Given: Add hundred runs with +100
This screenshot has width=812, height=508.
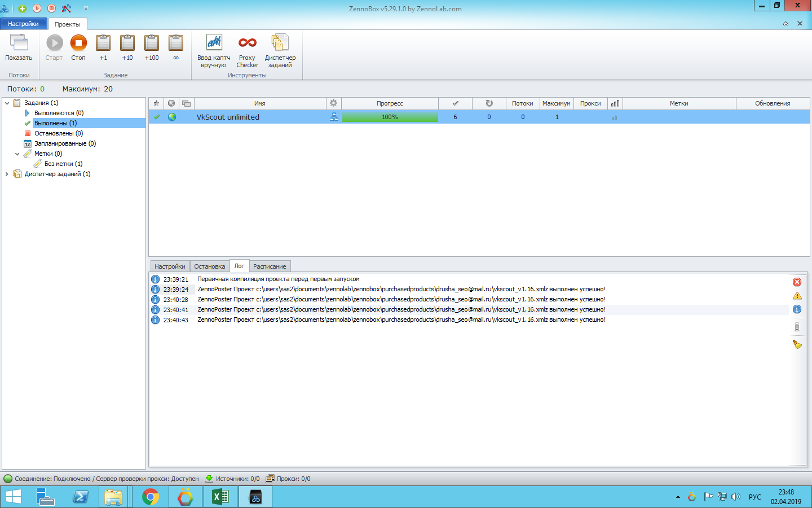Looking at the screenshot, I should 152,47.
